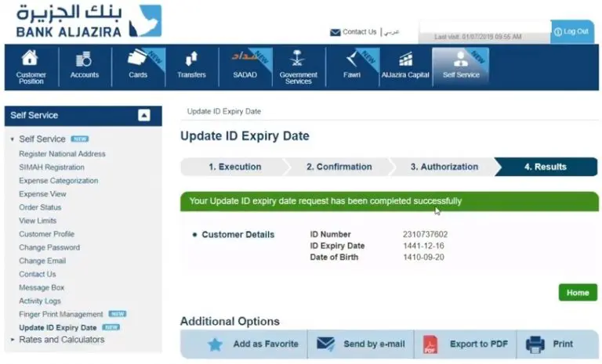
Task: Click the green Home button
Action: (578, 293)
